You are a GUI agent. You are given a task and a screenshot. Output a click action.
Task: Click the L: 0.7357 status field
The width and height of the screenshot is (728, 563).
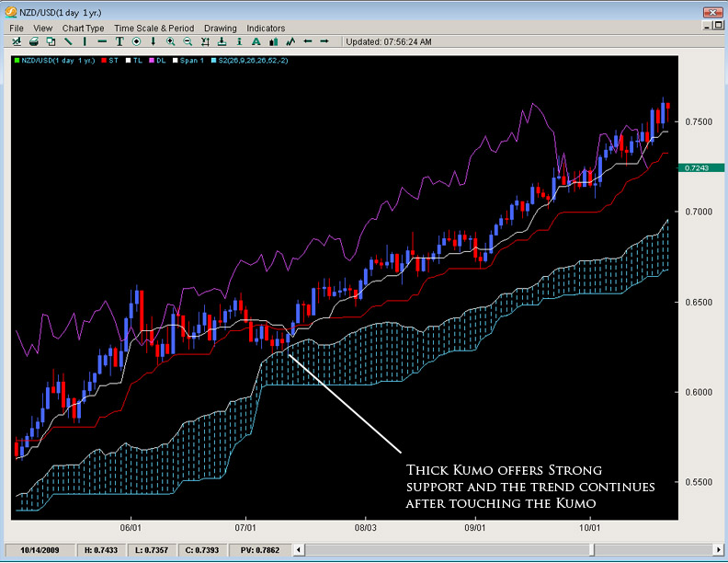coord(152,550)
